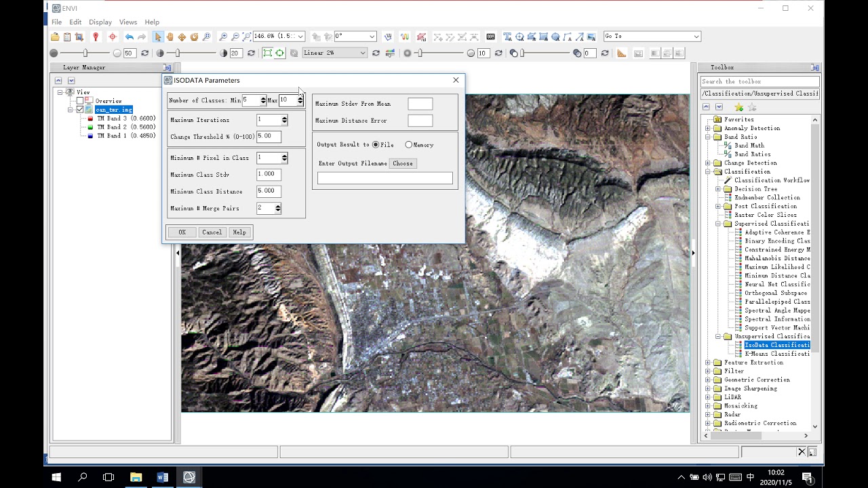The width and height of the screenshot is (868, 488).
Task: Click OK in ISODATA Parameters dialog
Action: pyautogui.click(x=182, y=232)
